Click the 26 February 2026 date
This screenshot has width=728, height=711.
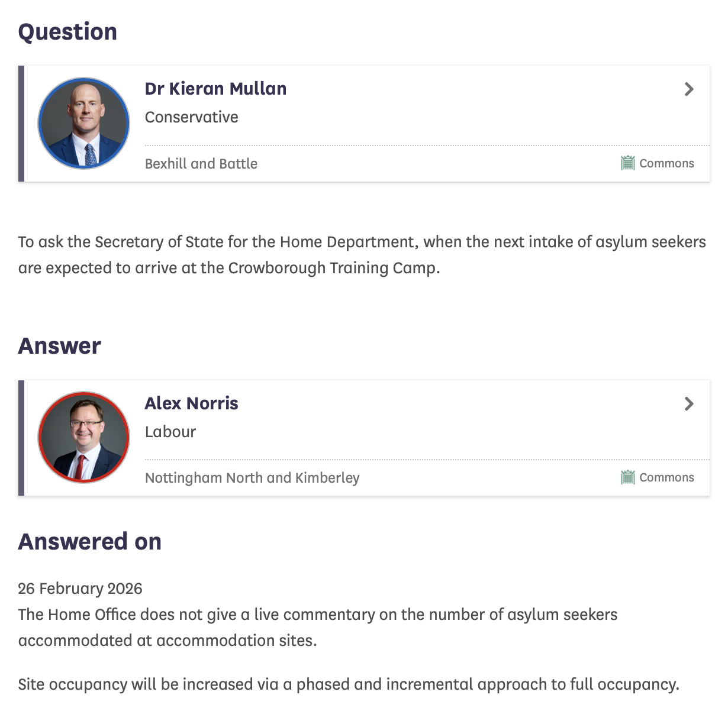click(x=80, y=589)
